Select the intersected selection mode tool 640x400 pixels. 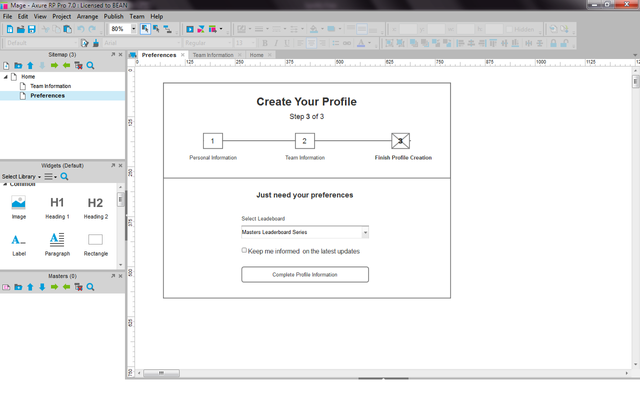click(145, 29)
